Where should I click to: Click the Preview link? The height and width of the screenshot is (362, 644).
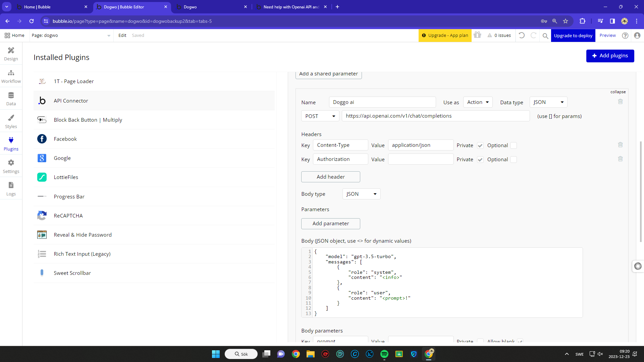point(607,35)
